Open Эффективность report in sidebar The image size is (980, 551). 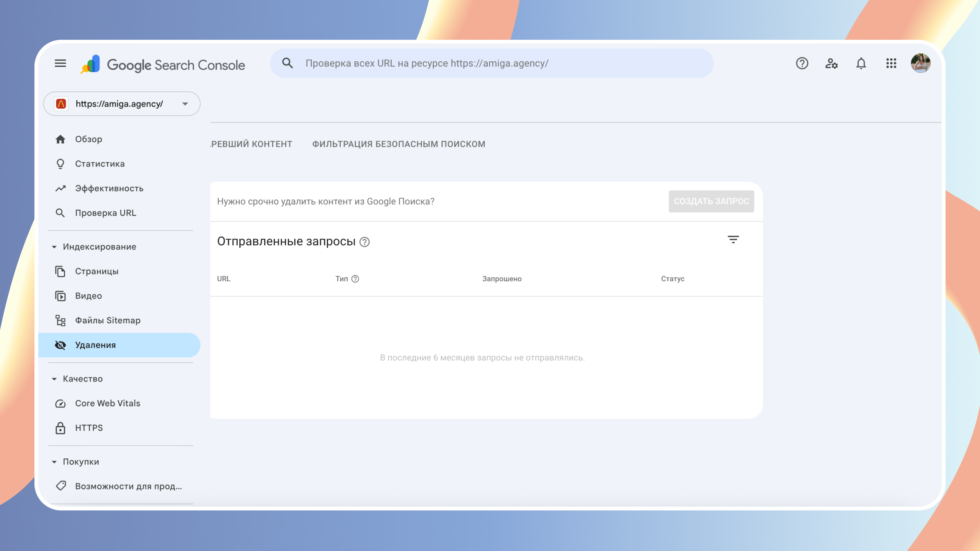click(109, 188)
